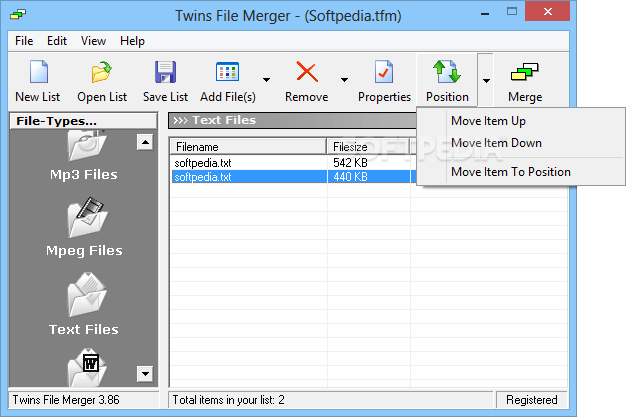Image resolution: width=626 pixels, height=417 pixels.
Task: Click the File-Types... header button
Action: pos(83,121)
